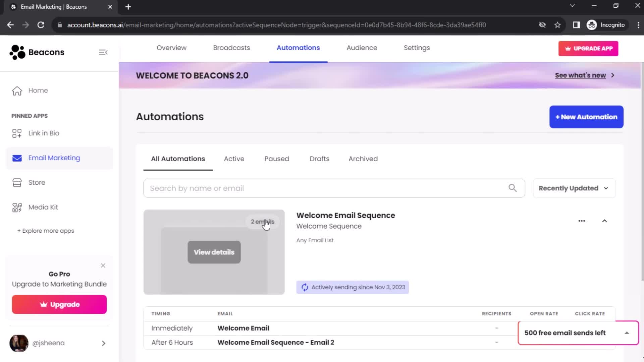The width and height of the screenshot is (644, 362).
Task: Click the Store sidebar icon
Action: (x=17, y=183)
